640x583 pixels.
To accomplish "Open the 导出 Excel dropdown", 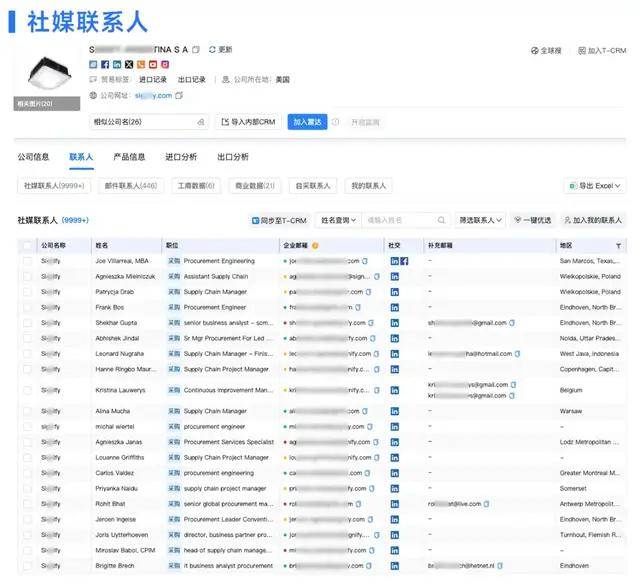I will pyautogui.click(x=595, y=186).
